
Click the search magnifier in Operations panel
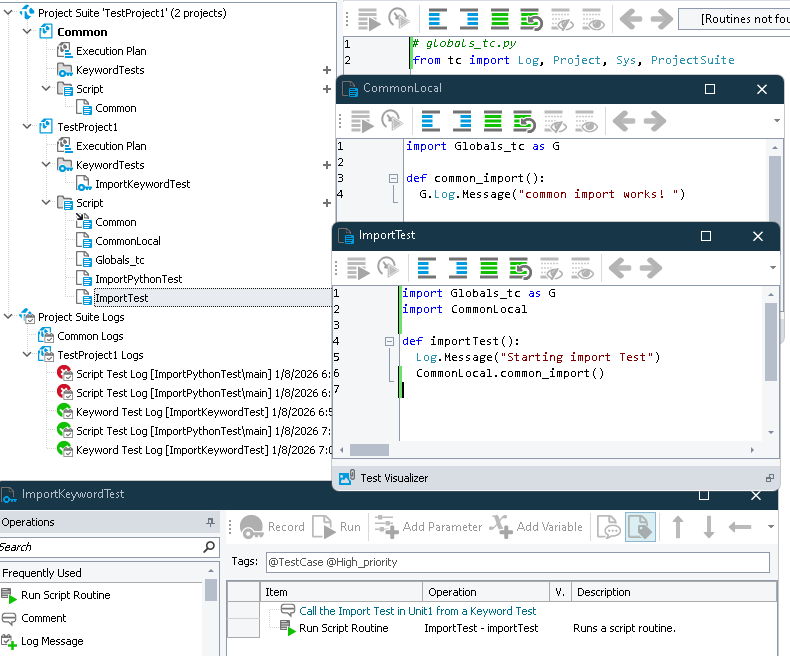[x=210, y=547]
